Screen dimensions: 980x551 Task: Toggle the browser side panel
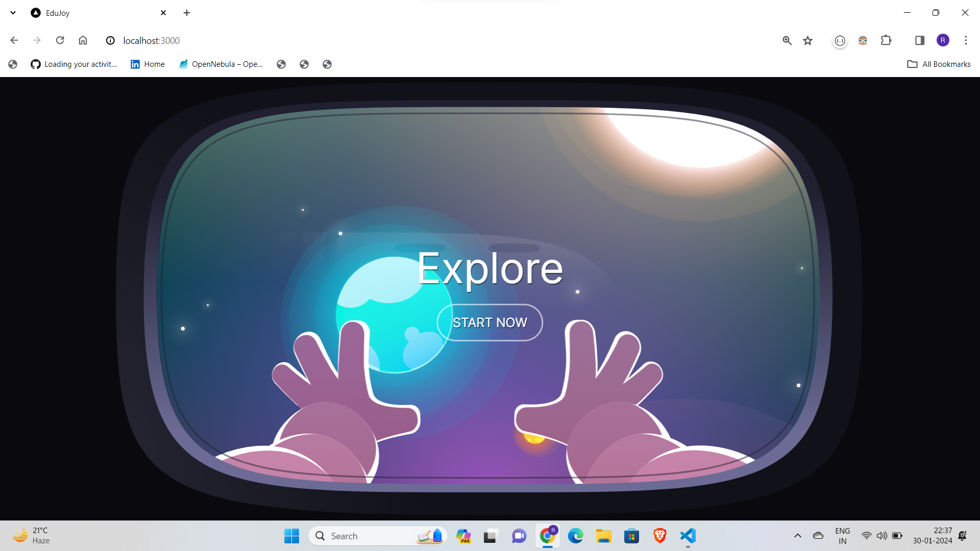pos(919,40)
